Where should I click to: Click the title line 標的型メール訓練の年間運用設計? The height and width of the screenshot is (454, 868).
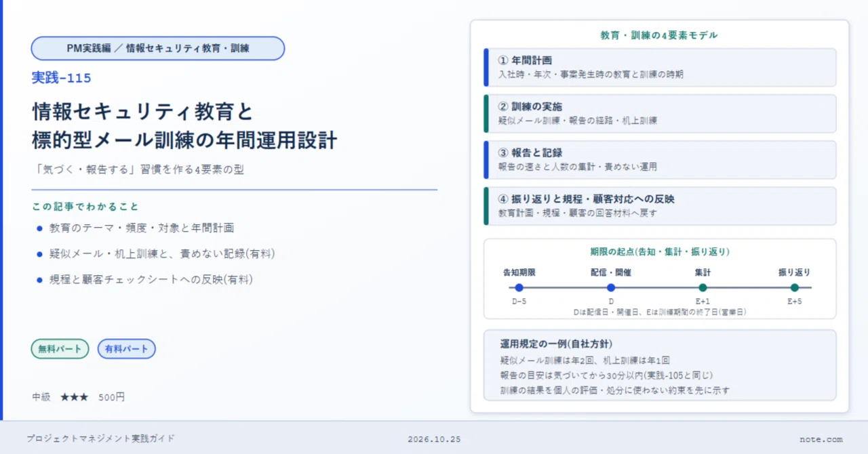click(184, 140)
